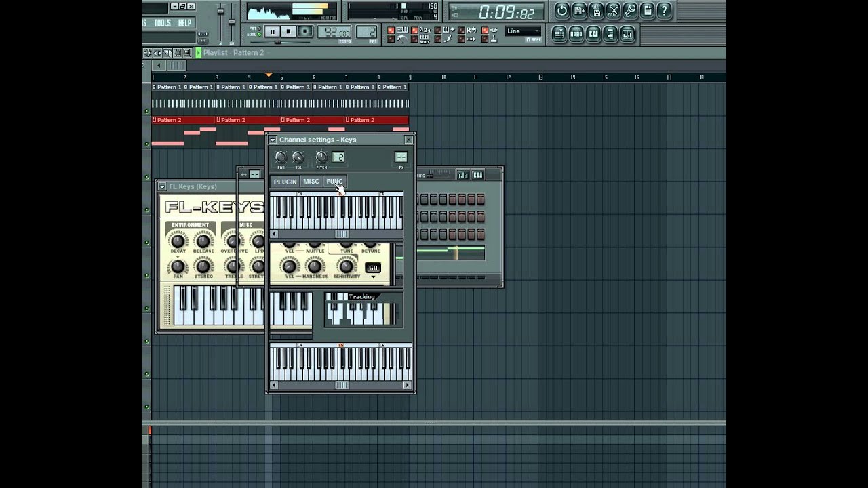The width and height of the screenshot is (868, 488).
Task: Click the save project disk icon
Action: 596,11
